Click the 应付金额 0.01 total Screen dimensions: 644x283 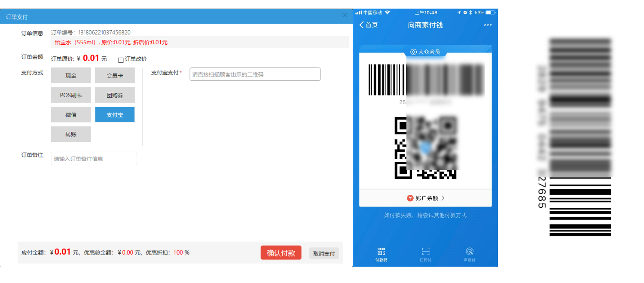(63, 252)
